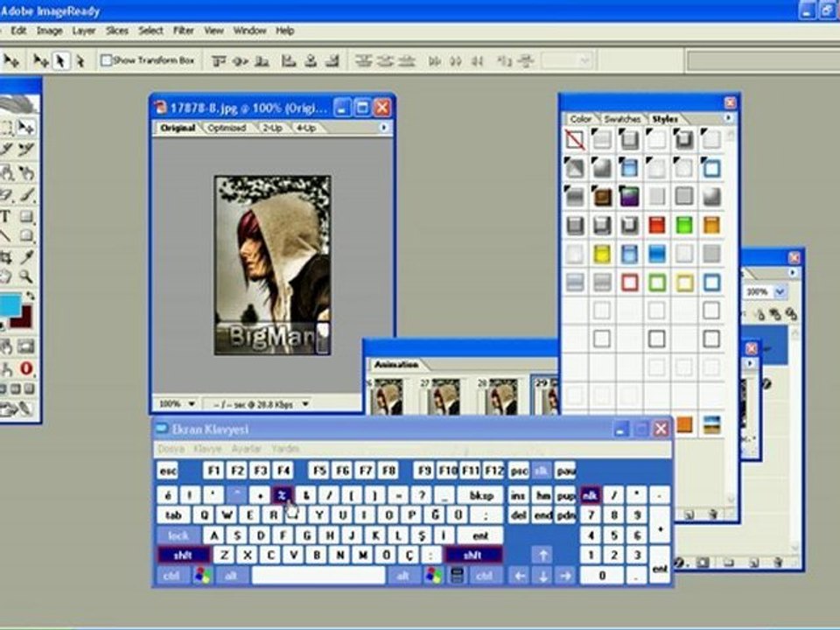The width and height of the screenshot is (840, 630).
Task: Switch to the Optimized tab
Action: coord(227,128)
